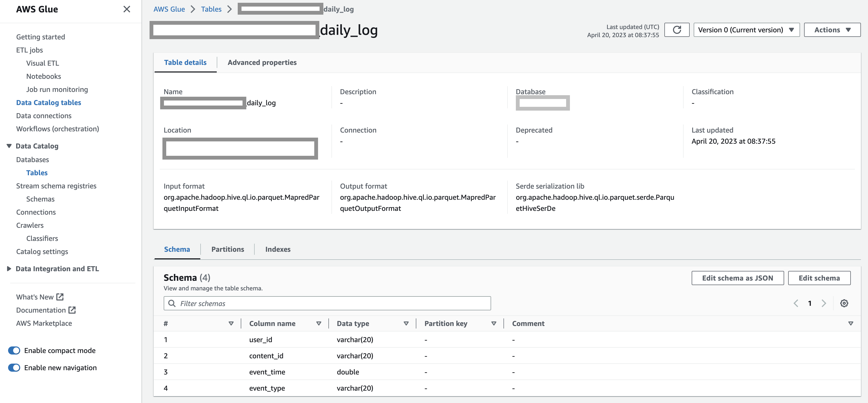Collapse the Data Catalog section
The width and height of the screenshot is (868, 403).
click(9, 146)
